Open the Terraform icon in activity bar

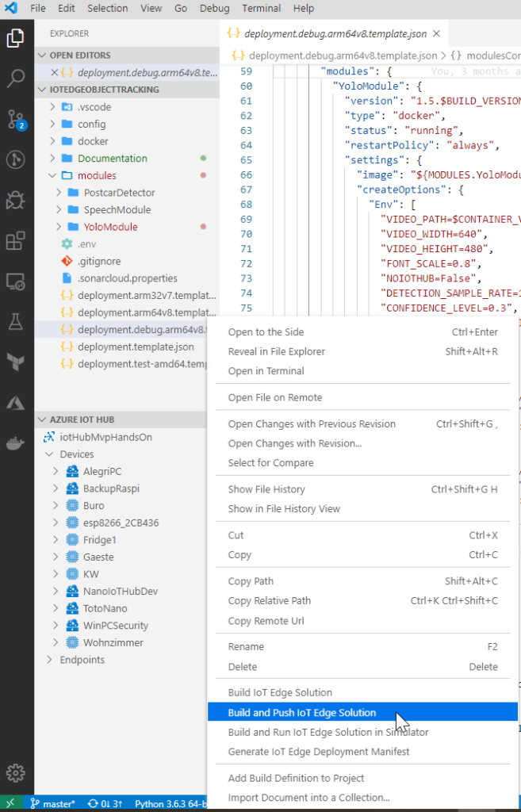16,362
